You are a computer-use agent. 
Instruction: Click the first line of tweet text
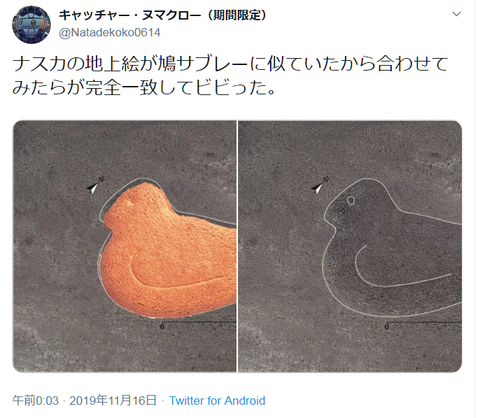pyautogui.click(x=230, y=64)
